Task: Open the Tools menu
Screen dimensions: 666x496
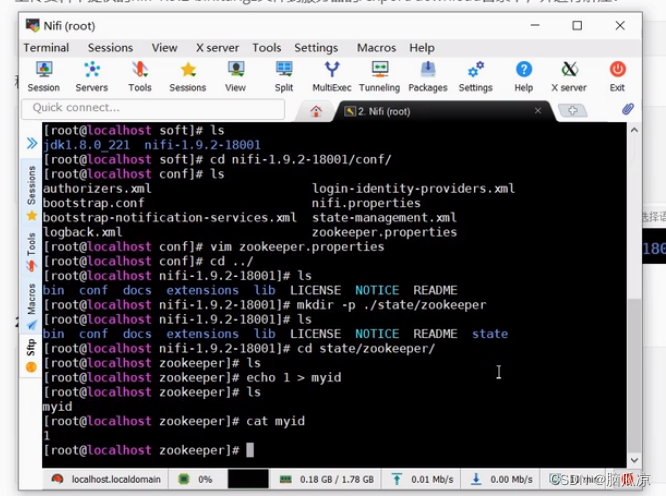Action: (x=267, y=48)
